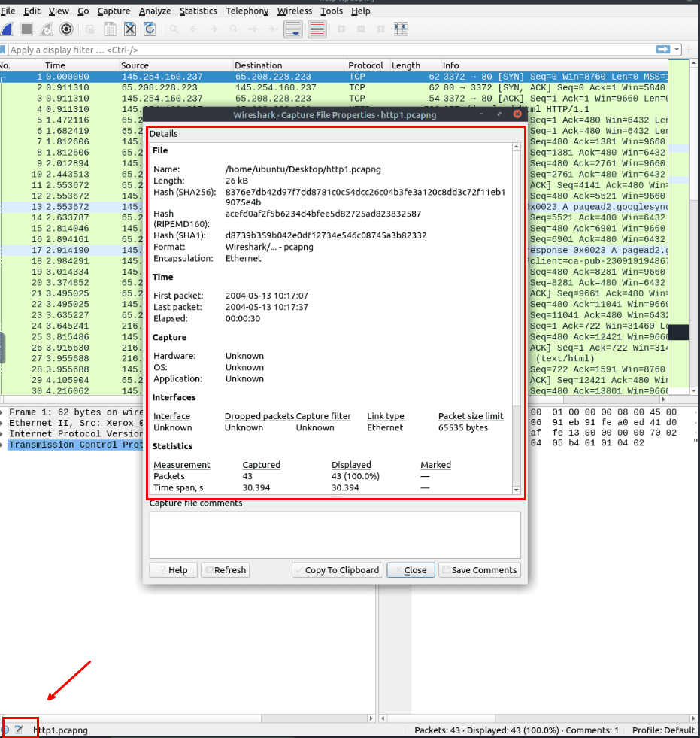Screen dimensions: 700x738
Task: Click the resize columns toolbar icon
Action: point(401,29)
